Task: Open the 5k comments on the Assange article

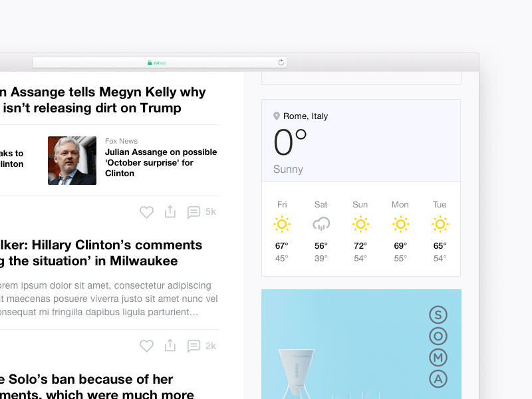Action: coord(194,212)
